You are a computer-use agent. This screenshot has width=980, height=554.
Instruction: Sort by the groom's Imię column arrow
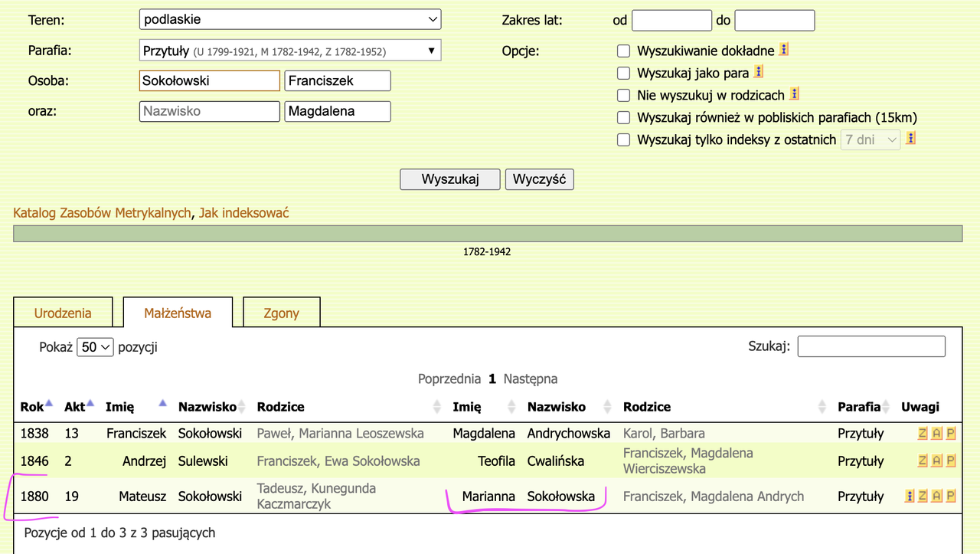(x=162, y=404)
